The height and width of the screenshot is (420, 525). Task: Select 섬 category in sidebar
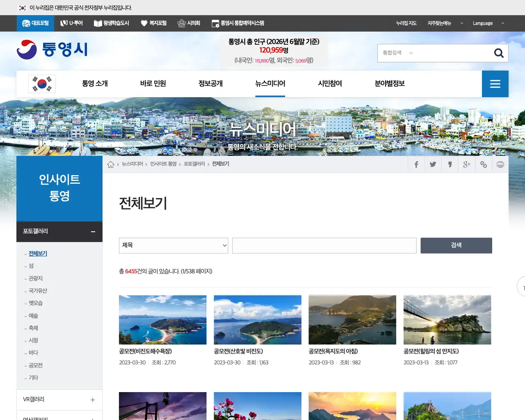(x=31, y=266)
